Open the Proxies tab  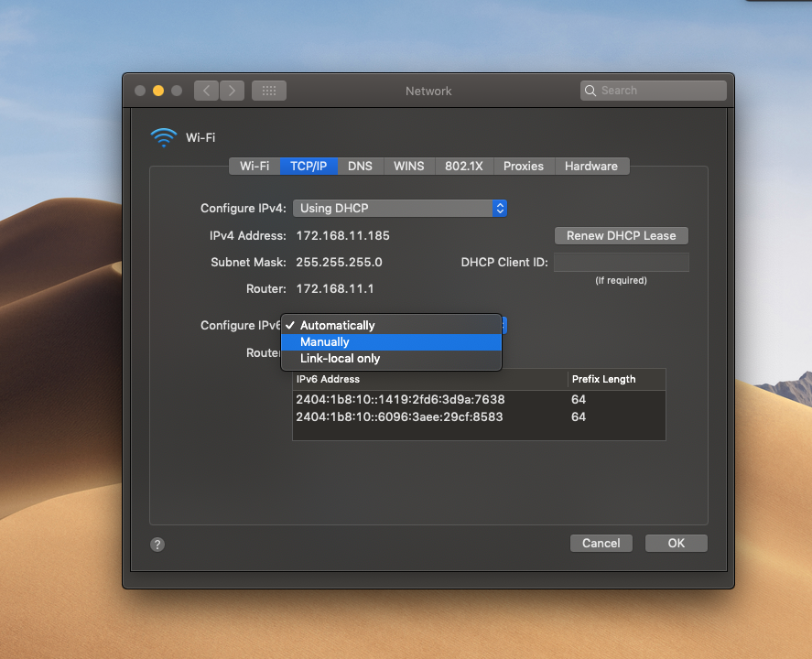coord(524,167)
